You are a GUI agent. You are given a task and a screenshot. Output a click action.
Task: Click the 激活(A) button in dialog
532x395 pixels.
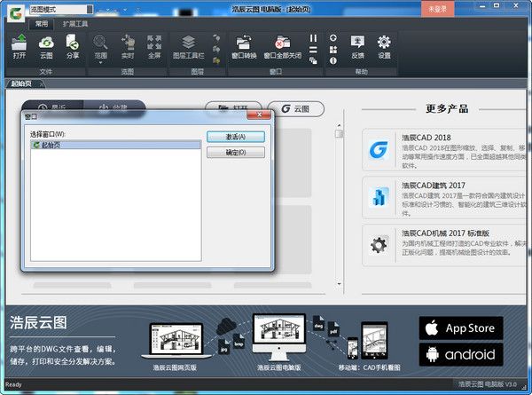tap(234, 137)
